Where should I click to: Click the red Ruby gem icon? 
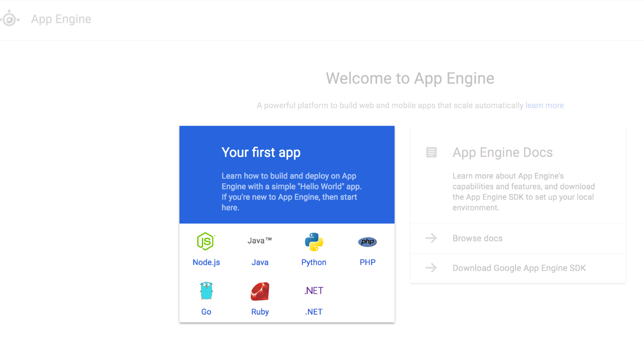tap(260, 291)
